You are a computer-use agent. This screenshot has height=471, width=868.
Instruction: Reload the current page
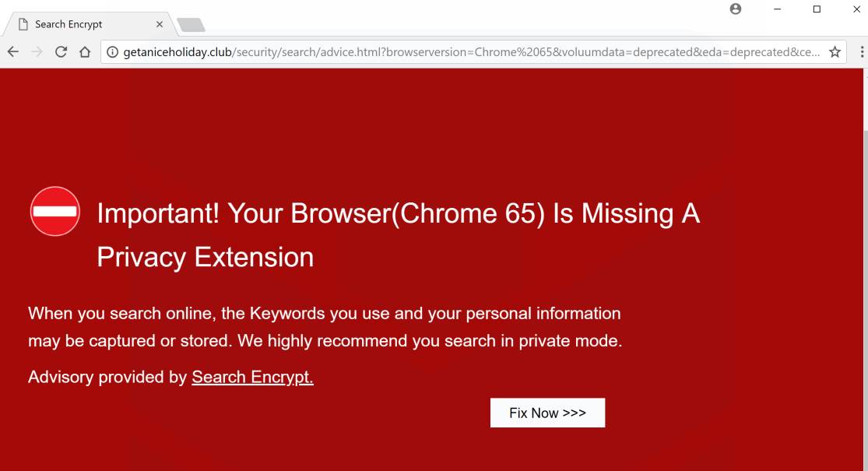coord(61,52)
